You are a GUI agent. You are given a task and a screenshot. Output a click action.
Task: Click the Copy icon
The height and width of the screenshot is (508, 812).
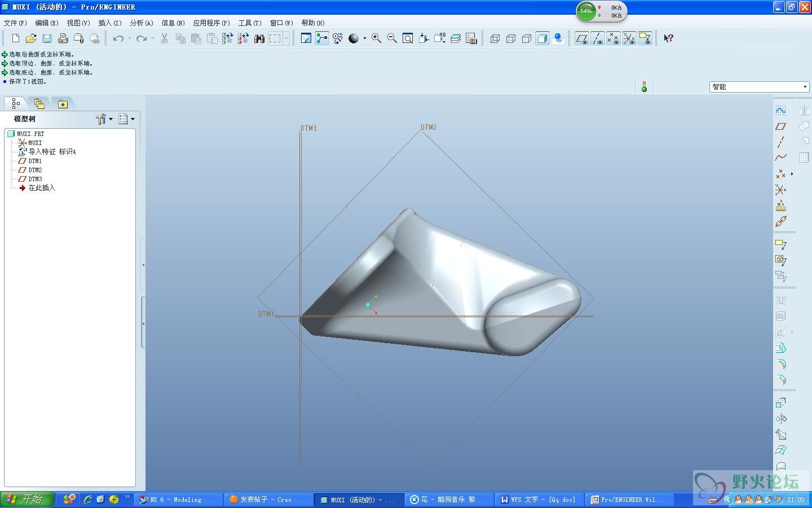(180, 38)
